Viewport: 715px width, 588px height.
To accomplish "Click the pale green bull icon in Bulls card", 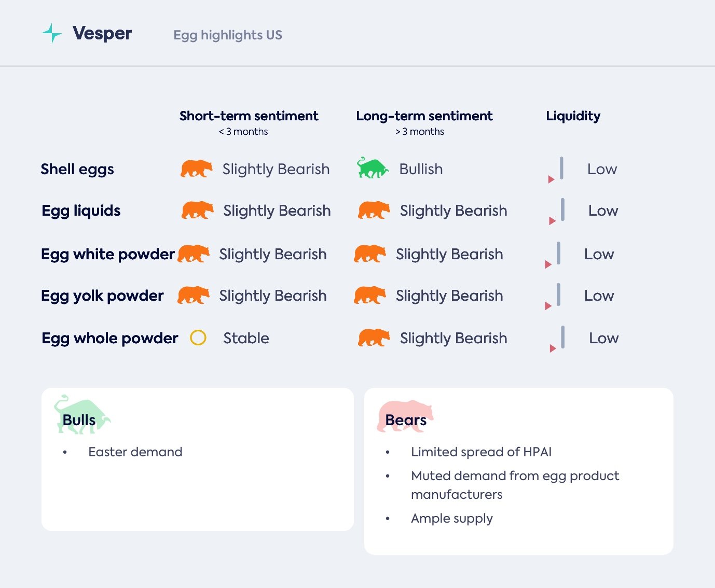I will (81, 414).
